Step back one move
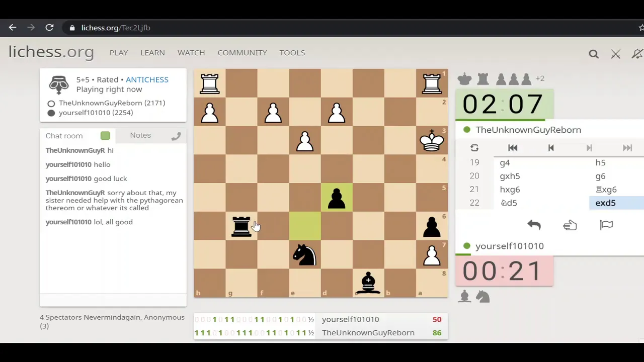The image size is (644, 362). click(551, 148)
